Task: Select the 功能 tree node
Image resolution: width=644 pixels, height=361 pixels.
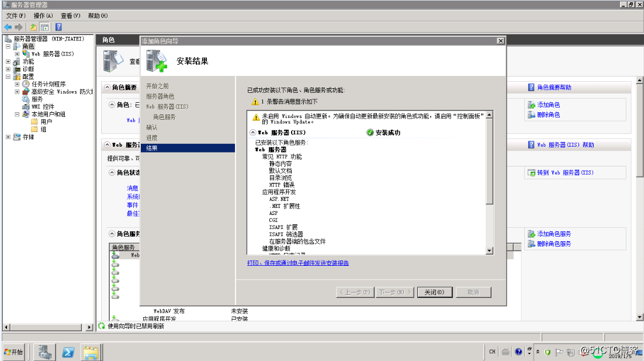Action: [x=28, y=61]
